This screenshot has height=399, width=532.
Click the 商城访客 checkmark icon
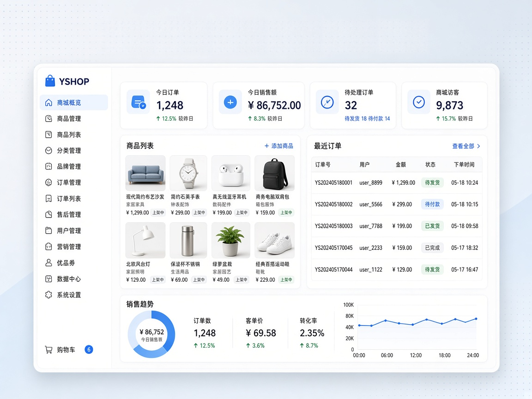click(x=419, y=102)
